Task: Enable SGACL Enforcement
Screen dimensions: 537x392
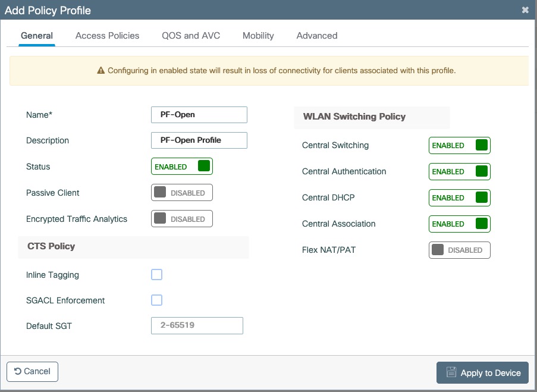Action: [x=156, y=300]
